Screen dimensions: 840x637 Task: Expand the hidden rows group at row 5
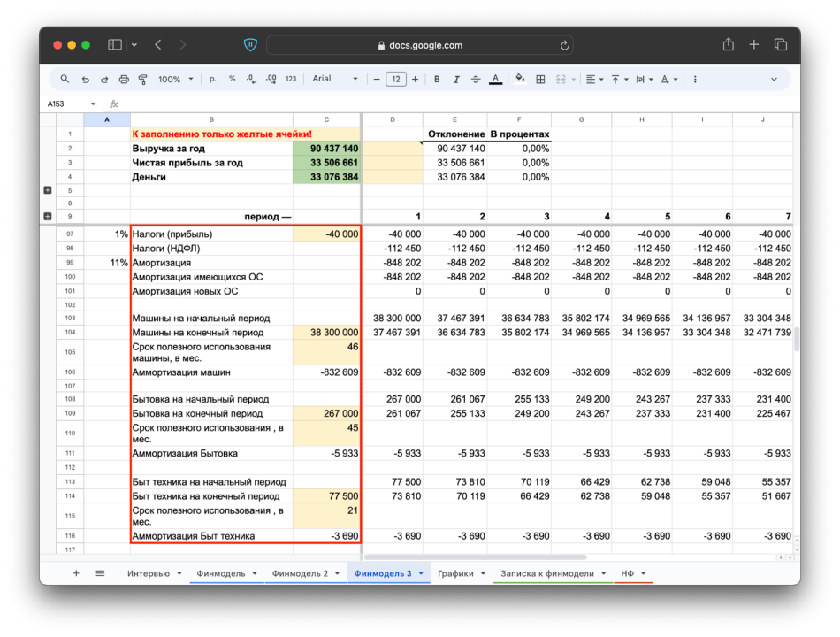48,190
